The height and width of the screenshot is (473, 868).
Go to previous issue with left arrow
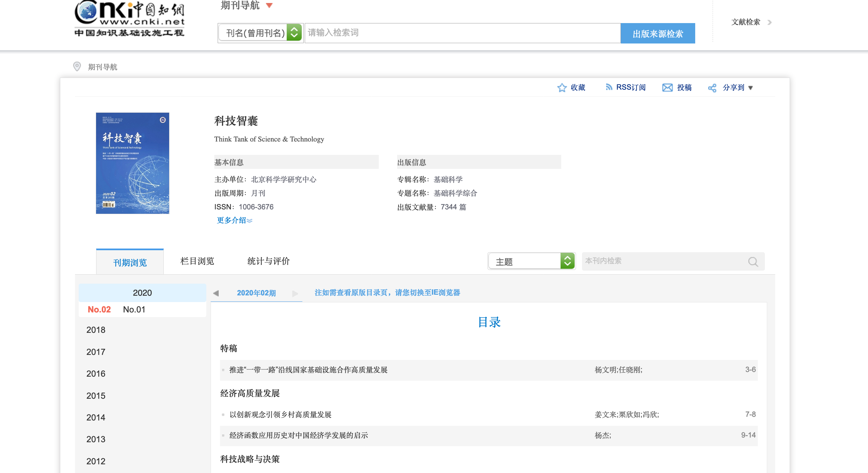[216, 293]
